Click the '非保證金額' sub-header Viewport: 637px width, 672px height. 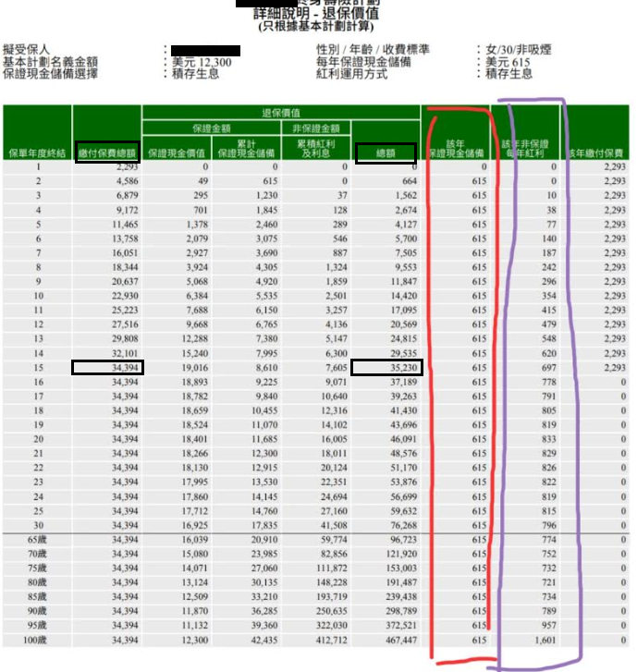(316, 128)
